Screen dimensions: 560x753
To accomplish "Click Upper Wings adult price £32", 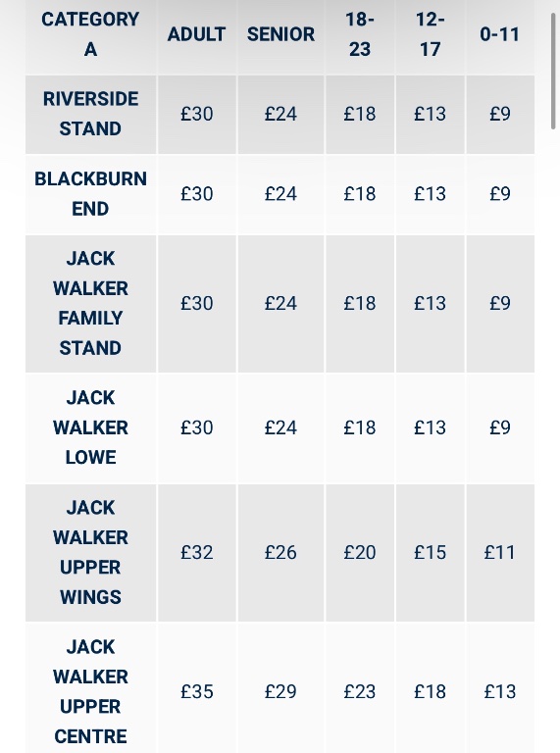I will click(196, 553).
